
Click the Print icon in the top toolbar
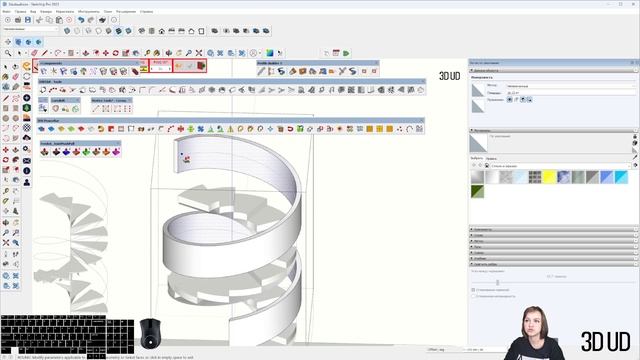click(x=102, y=20)
